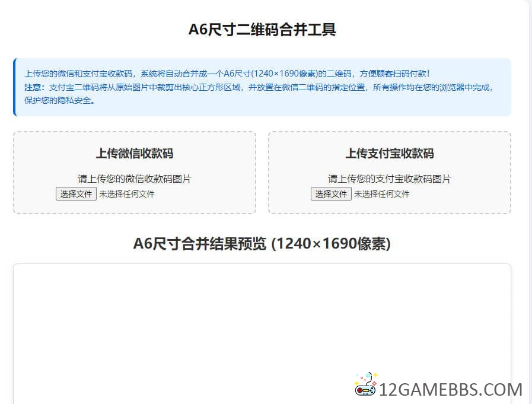
Task: Click the 请上传您的支付宝收款码图片 prompt text
Action: 390,179
